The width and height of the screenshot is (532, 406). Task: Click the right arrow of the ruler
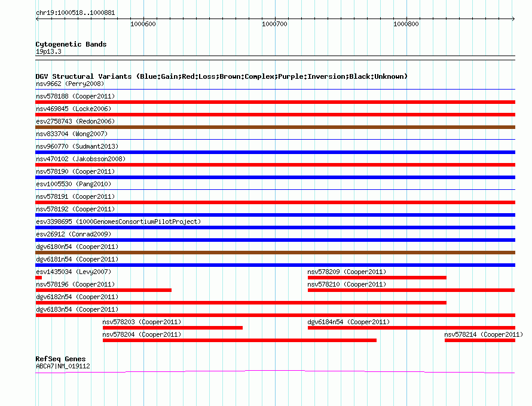(x=513, y=19)
